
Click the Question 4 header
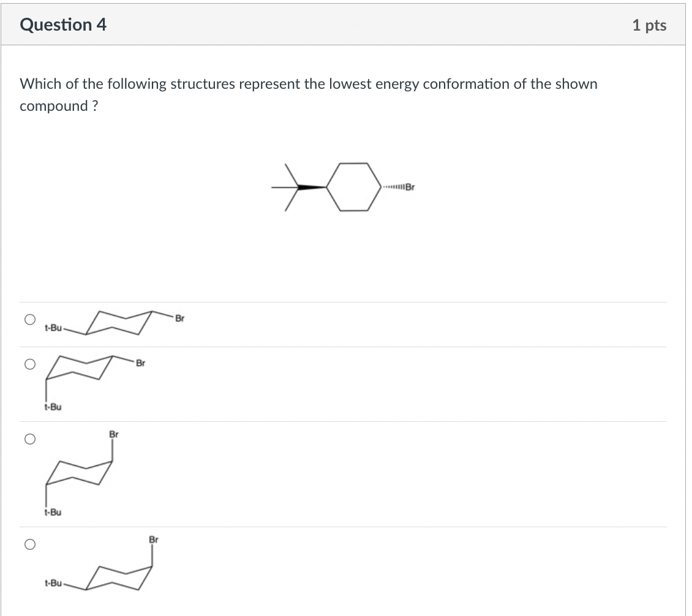63,24
